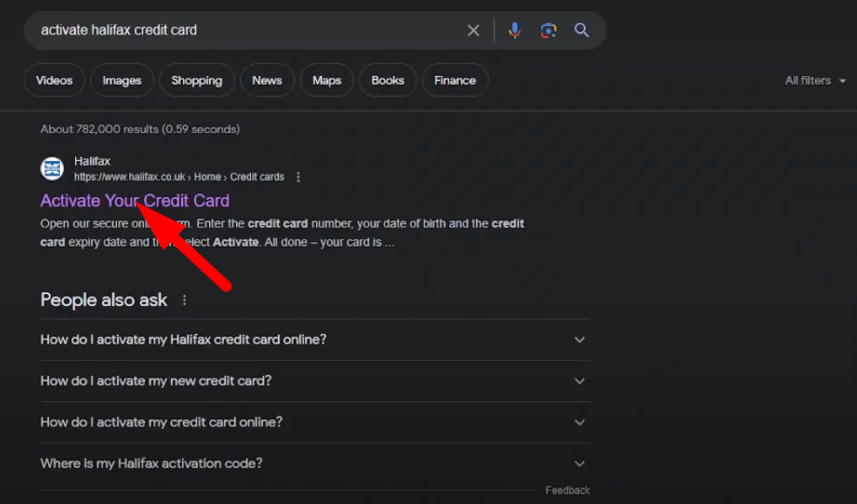Viewport: 857px width, 504px height.
Task: Select the Maps filter
Action: (x=327, y=80)
